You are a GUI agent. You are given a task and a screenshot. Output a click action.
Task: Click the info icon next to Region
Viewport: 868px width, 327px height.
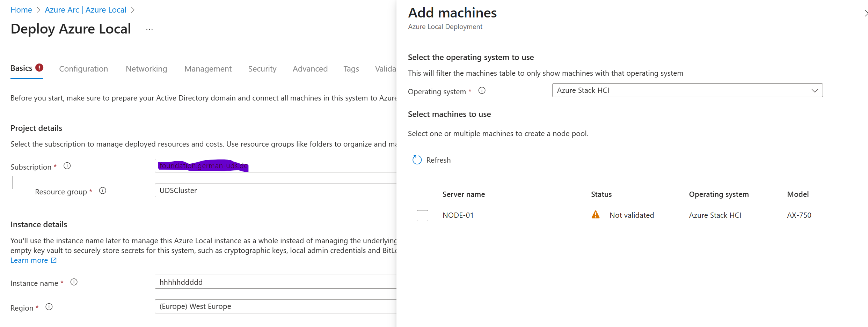click(49, 307)
